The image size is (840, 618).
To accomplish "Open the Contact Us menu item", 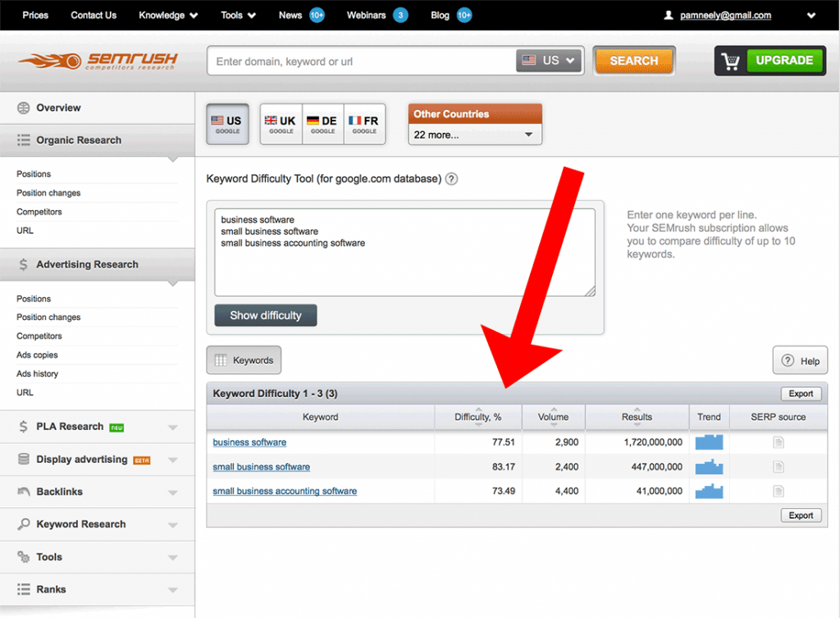I will tap(94, 15).
